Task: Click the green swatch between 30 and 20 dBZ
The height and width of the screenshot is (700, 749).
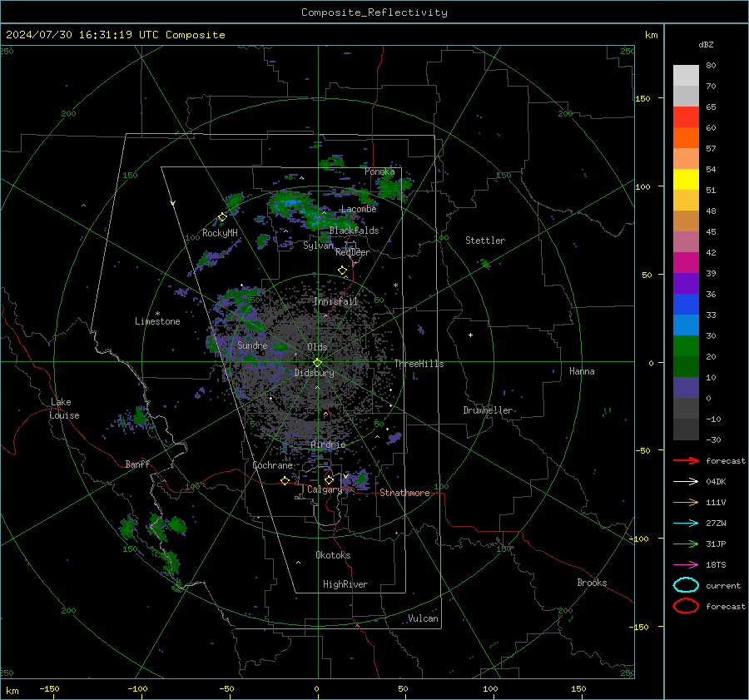Action: (686, 346)
